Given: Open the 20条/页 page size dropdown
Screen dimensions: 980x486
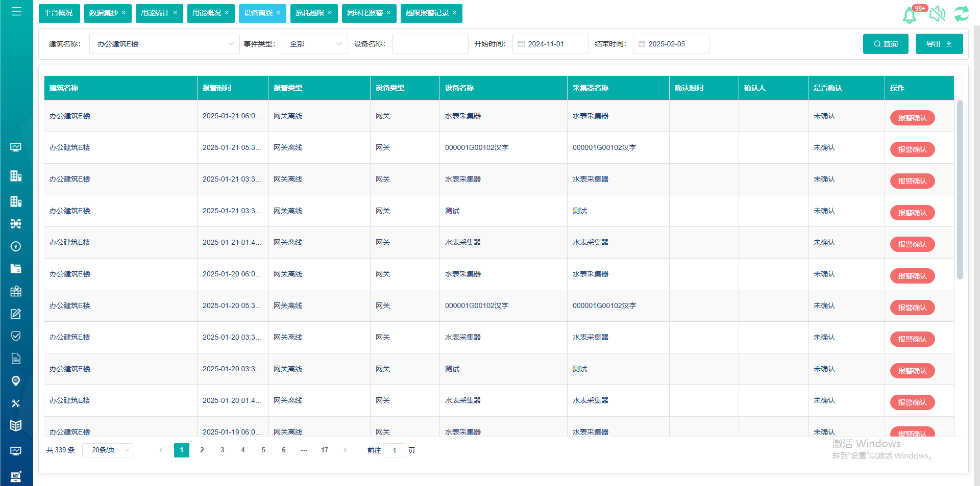Looking at the screenshot, I should tap(108, 450).
